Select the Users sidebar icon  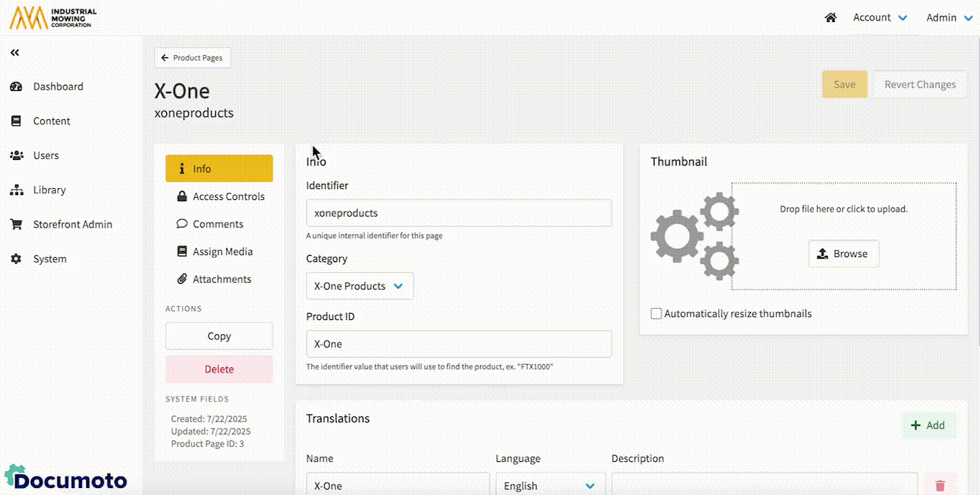tap(17, 155)
